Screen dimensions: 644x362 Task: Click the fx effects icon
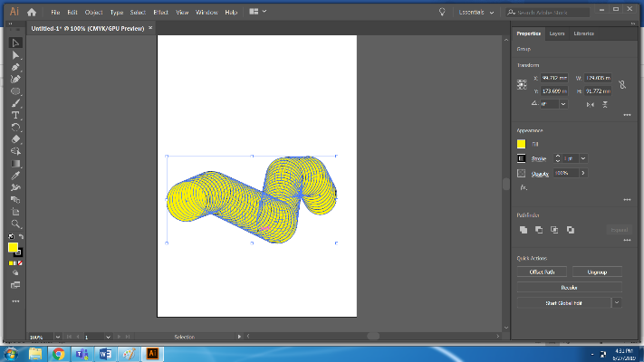523,187
